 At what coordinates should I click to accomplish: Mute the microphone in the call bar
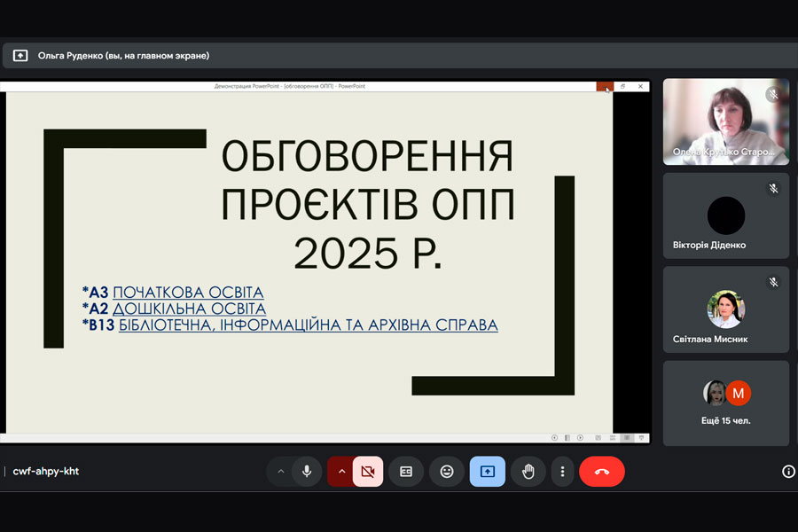pos(307,472)
